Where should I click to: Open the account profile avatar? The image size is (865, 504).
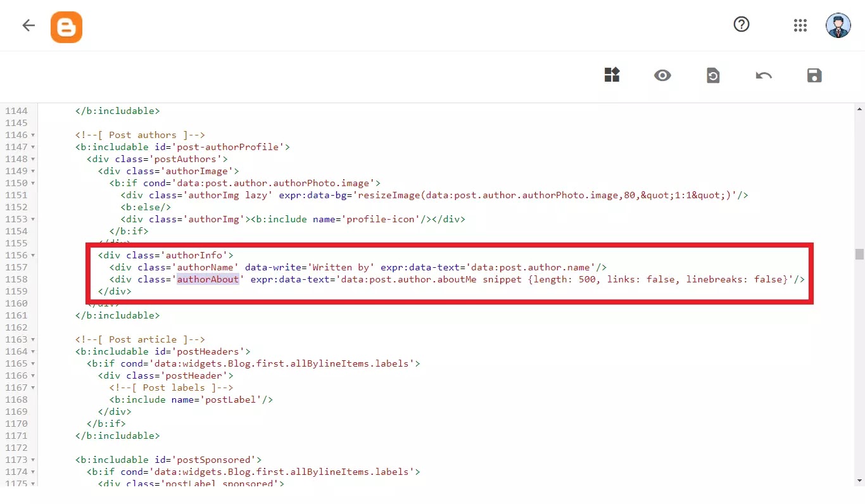click(x=838, y=25)
